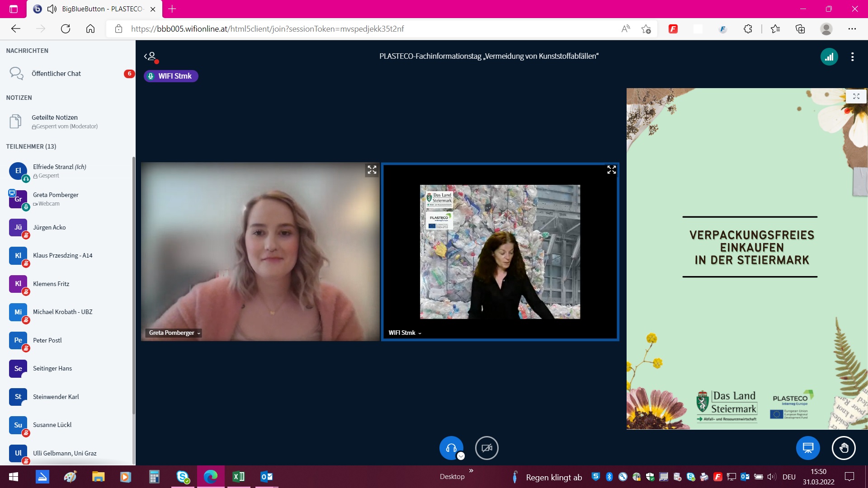Click Greta Pomberger's webcam video
868x488 pixels.
tap(260, 252)
